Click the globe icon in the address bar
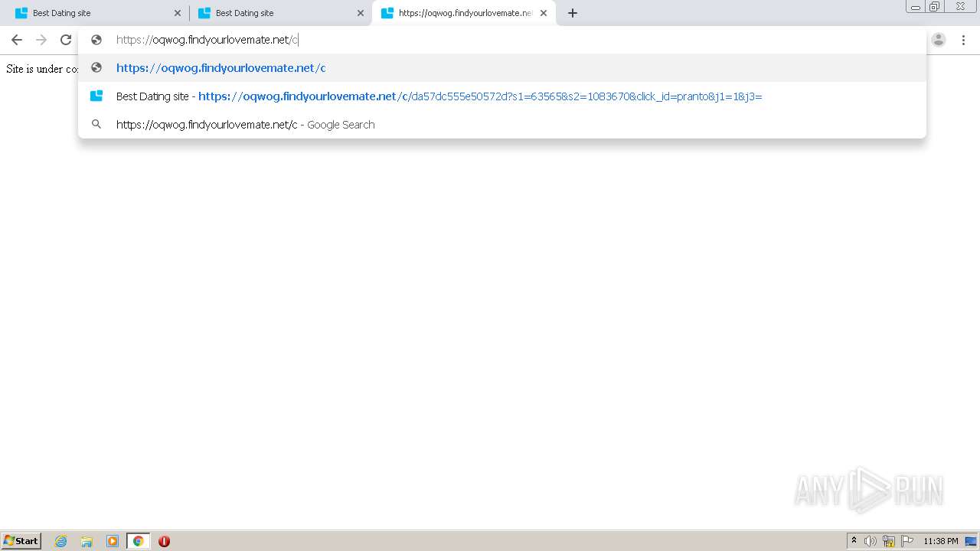The image size is (980, 551). pyautogui.click(x=96, y=40)
